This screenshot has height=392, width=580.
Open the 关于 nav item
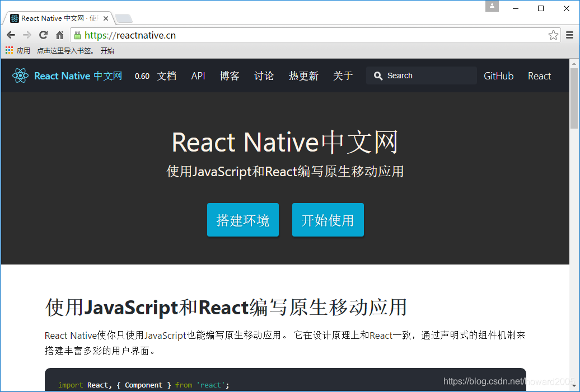point(343,75)
